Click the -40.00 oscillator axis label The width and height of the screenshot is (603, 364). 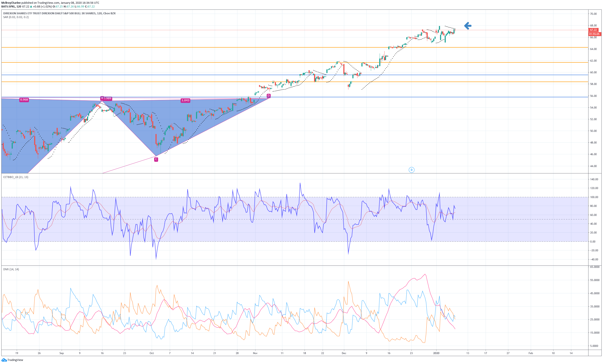(x=594, y=259)
